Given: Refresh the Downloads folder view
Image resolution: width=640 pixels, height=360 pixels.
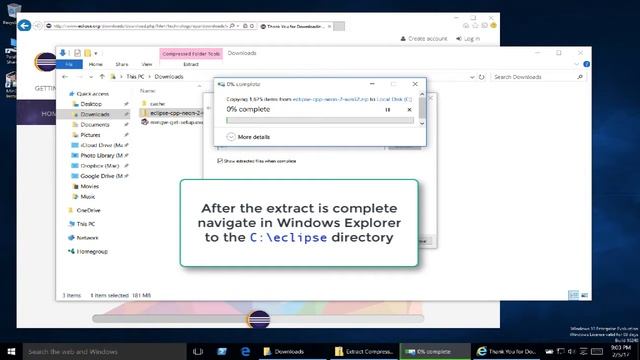Looking at the screenshot, I should [x=482, y=77].
